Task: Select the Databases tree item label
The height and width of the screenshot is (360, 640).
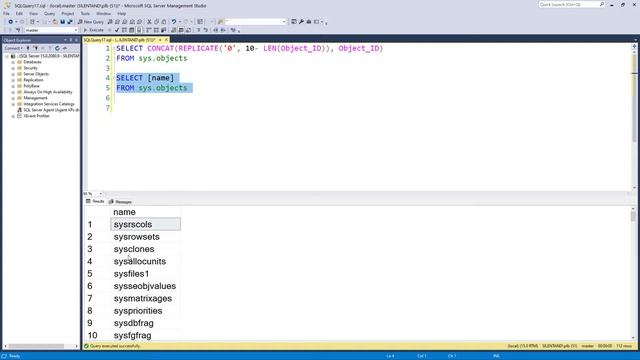Action: 32,62
